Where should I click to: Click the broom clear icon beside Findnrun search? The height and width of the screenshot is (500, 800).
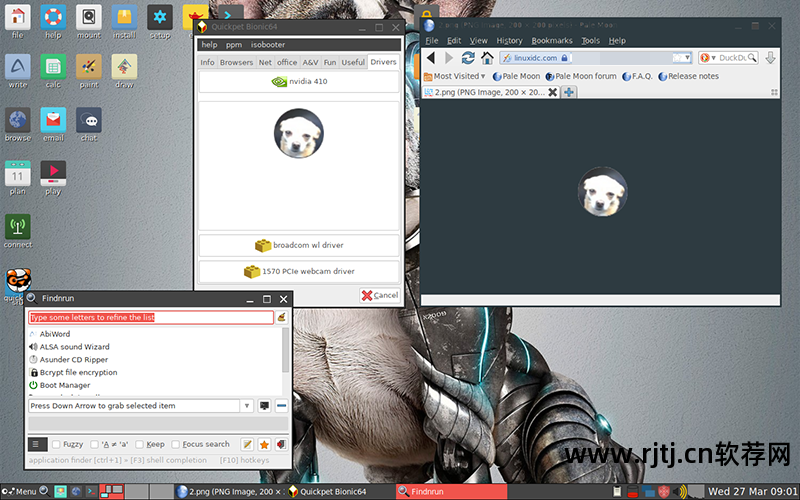pyautogui.click(x=282, y=318)
